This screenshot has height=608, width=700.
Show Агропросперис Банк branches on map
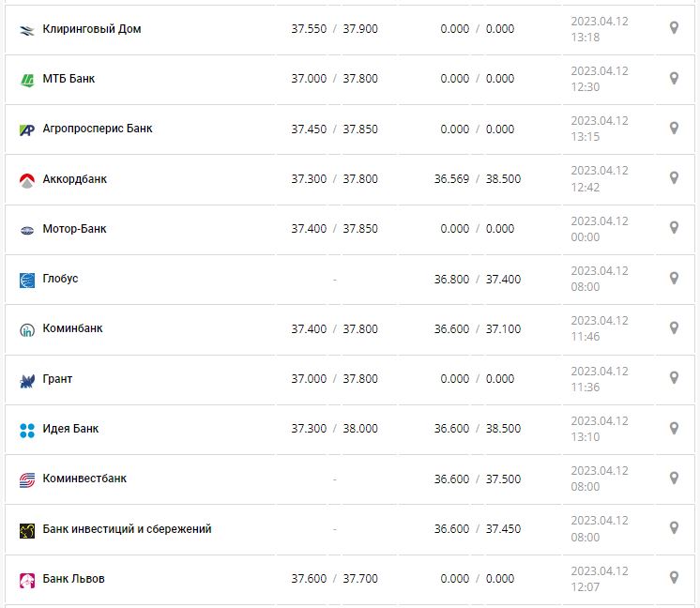click(674, 128)
